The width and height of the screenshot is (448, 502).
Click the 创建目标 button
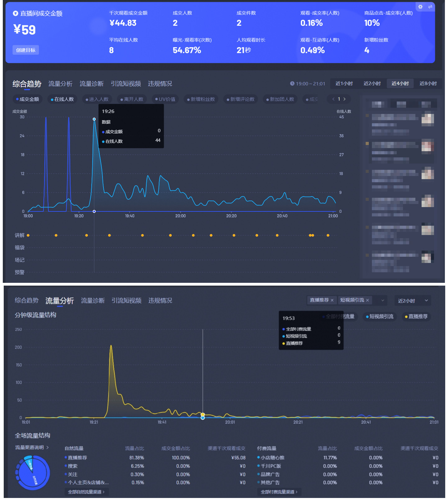[x=26, y=50]
